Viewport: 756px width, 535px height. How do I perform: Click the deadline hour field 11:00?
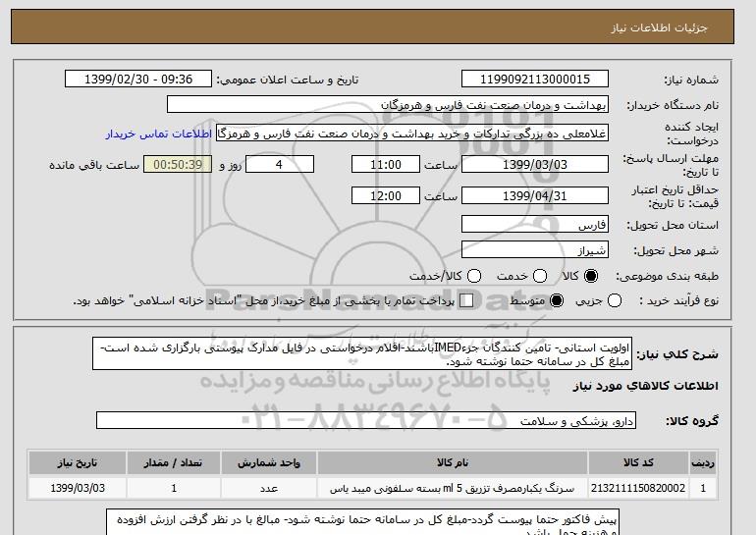click(386, 164)
